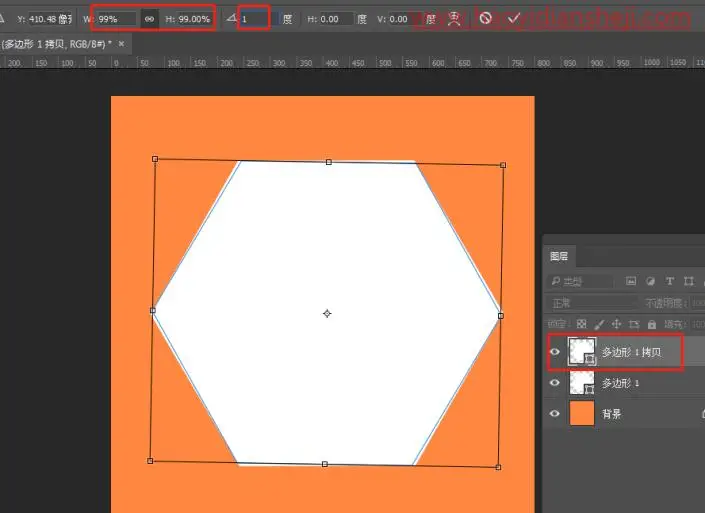
Task: Click the W: label in options bar
Action: click(x=88, y=19)
